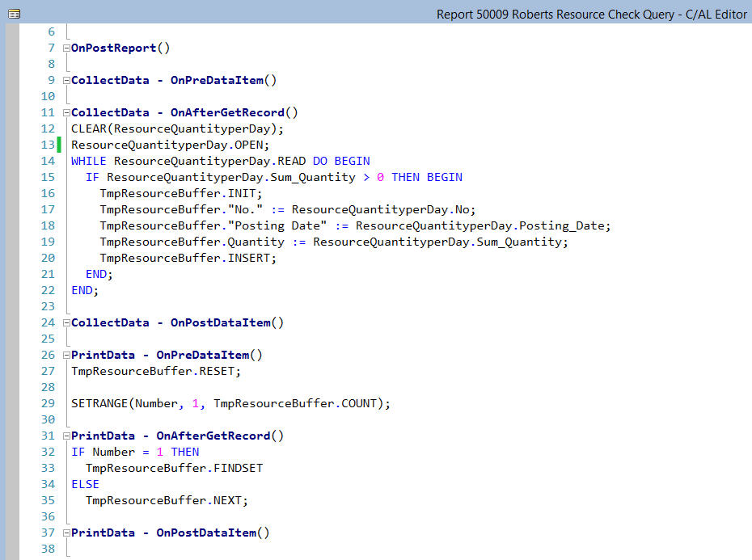The height and width of the screenshot is (560, 752).
Task: Click the WHILE keyword on line 14
Action: coord(89,161)
